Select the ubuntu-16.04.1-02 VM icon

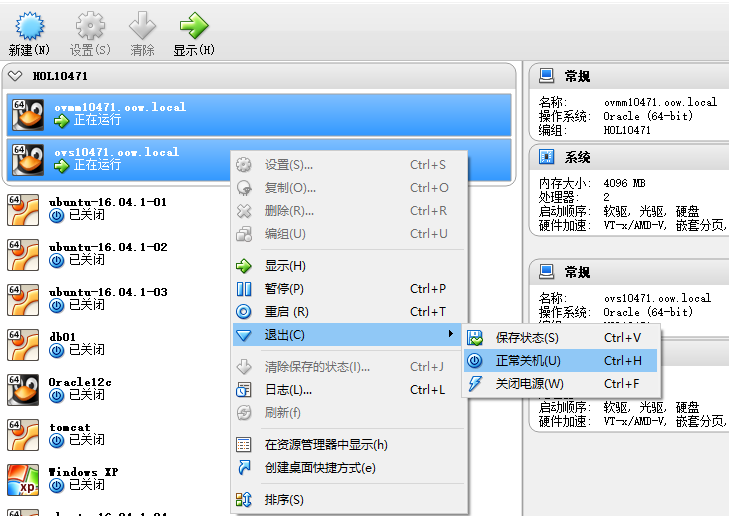click(23, 255)
